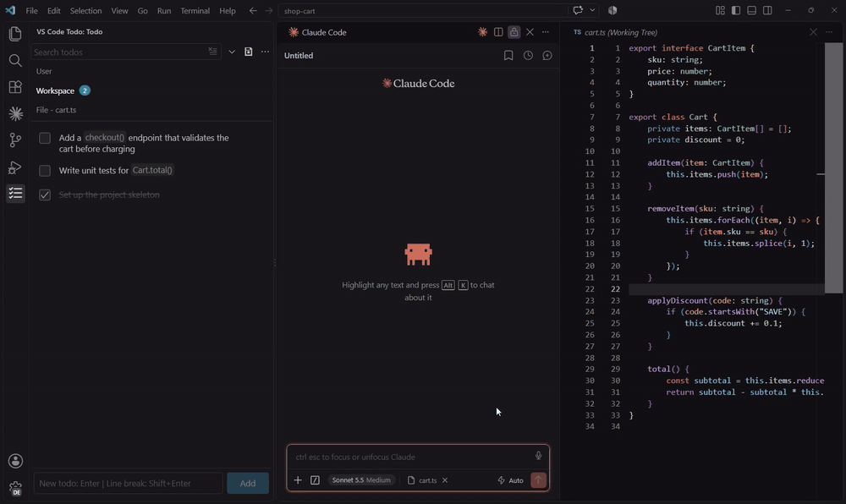Open the customize layout icon

click(720, 10)
